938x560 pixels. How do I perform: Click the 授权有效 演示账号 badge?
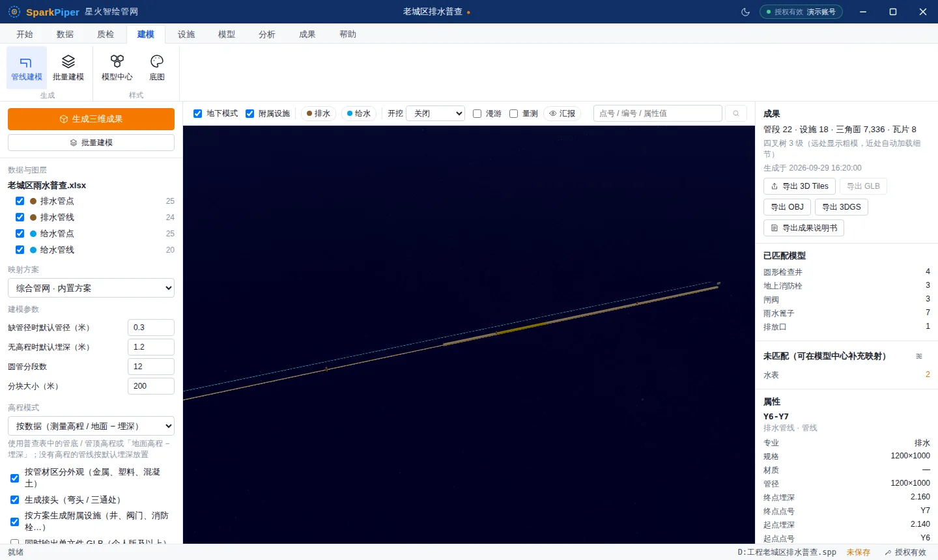click(x=801, y=12)
